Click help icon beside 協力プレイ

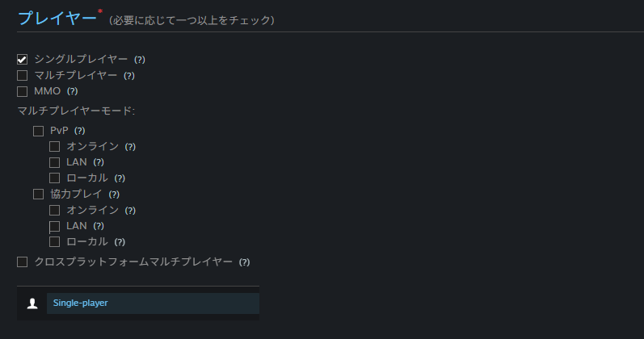[114, 195]
